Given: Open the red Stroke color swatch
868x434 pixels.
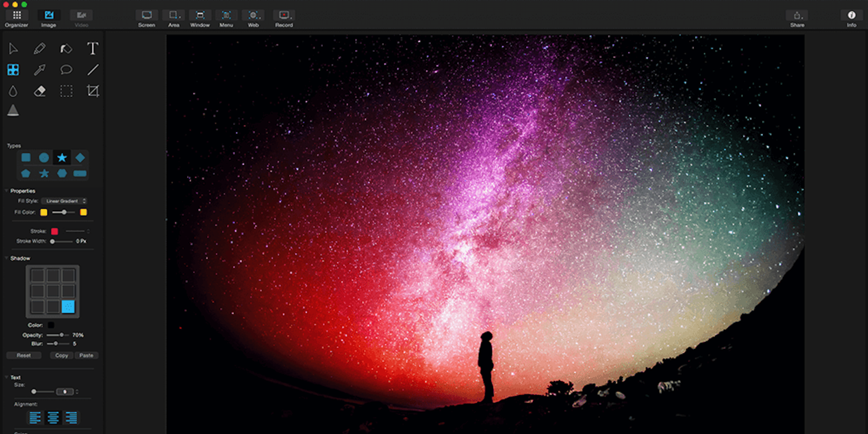Looking at the screenshot, I should click(x=55, y=231).
